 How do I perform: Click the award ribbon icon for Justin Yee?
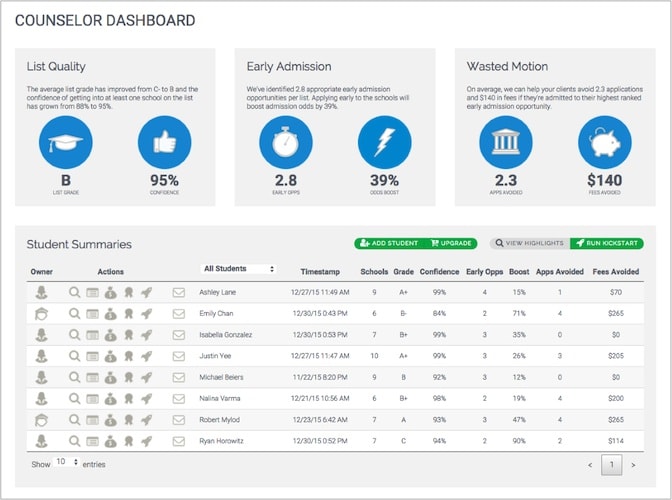pyautogui.click(x=129, y=356)
